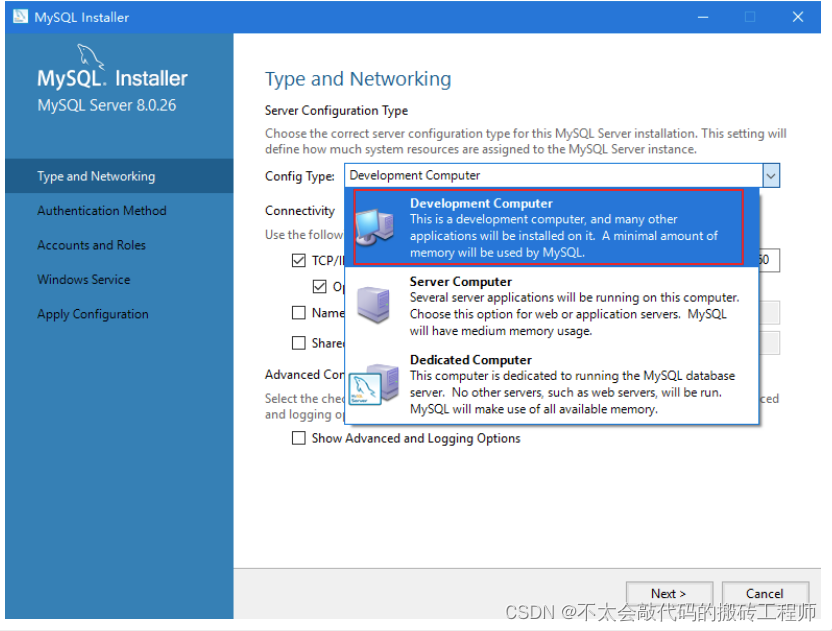Image resolution: width=832 pixels, height=631 pixels.
Task: Close the MySQL Installer window
Action: [x=798, y=17]
